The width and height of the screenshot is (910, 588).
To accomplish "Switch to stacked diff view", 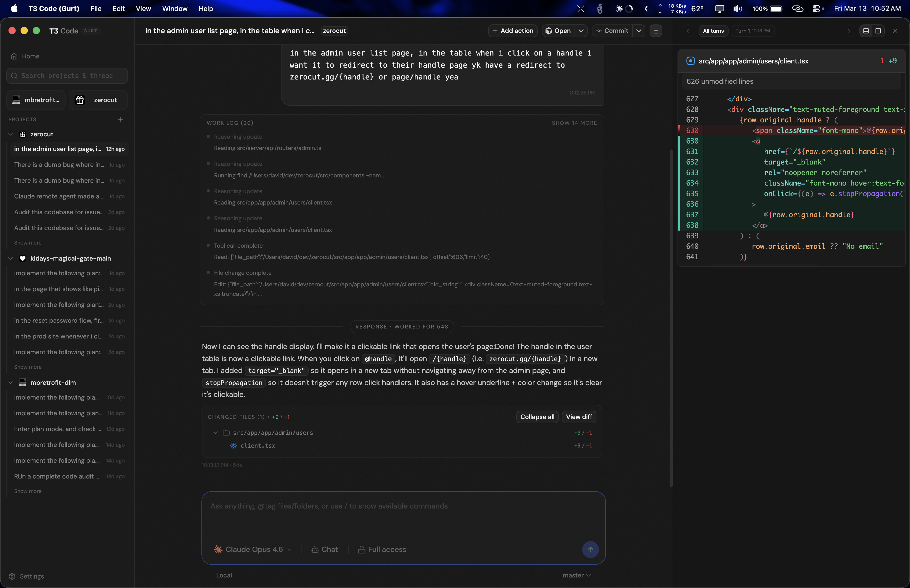I will [866, 31].
